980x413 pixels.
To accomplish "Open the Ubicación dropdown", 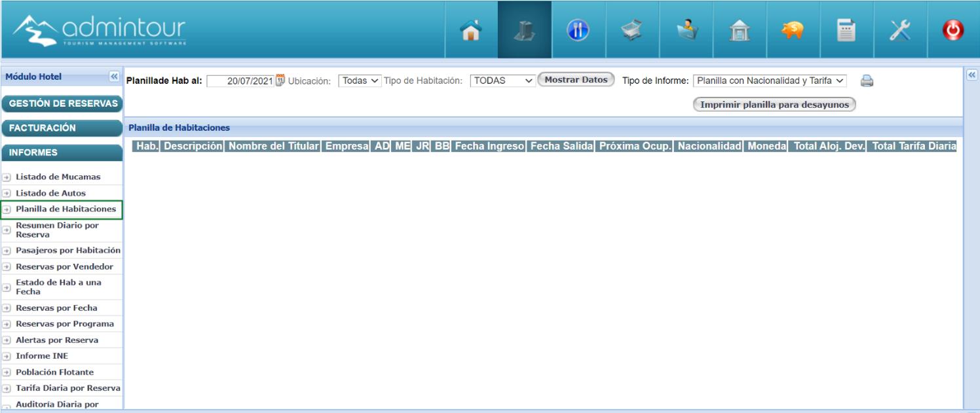I will click(359, 81).
